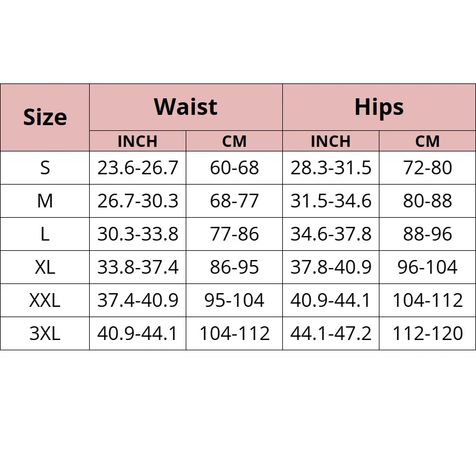Select the XXL size row label
This screenshot has width=476, height=476.
[x=45, y=301]
